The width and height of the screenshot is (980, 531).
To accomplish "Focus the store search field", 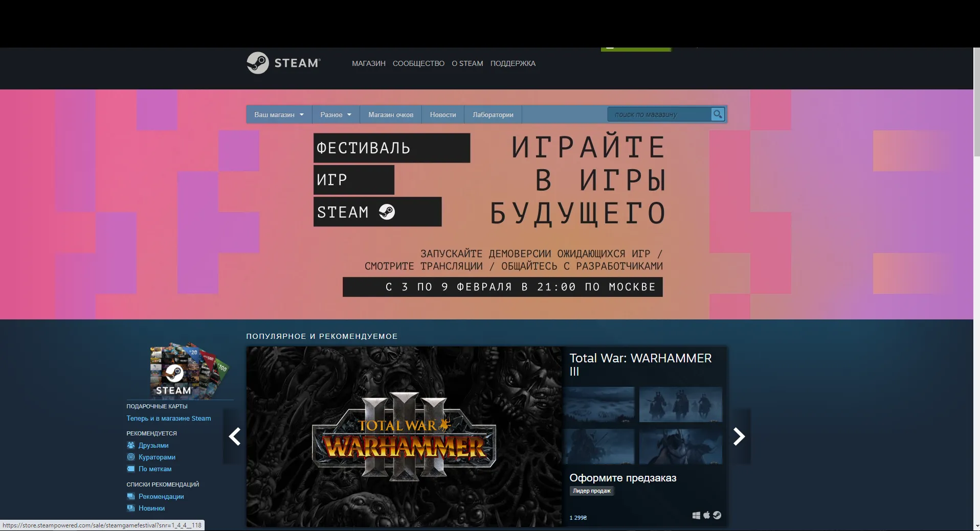I will click(659, 114).
